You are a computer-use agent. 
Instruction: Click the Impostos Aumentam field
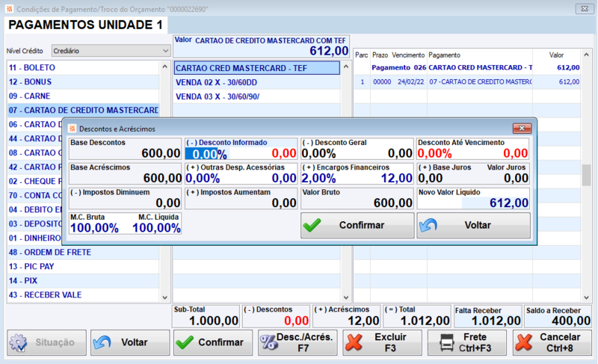241,199
